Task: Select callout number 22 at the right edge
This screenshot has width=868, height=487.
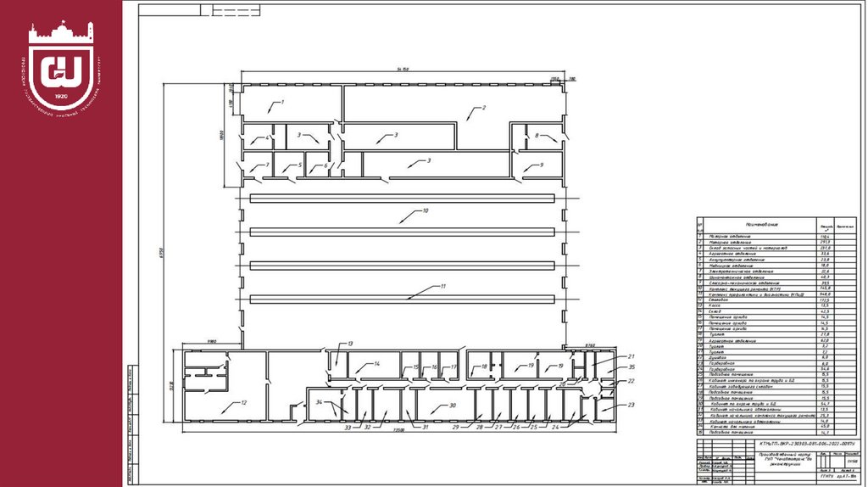Action: coord(631,381)
